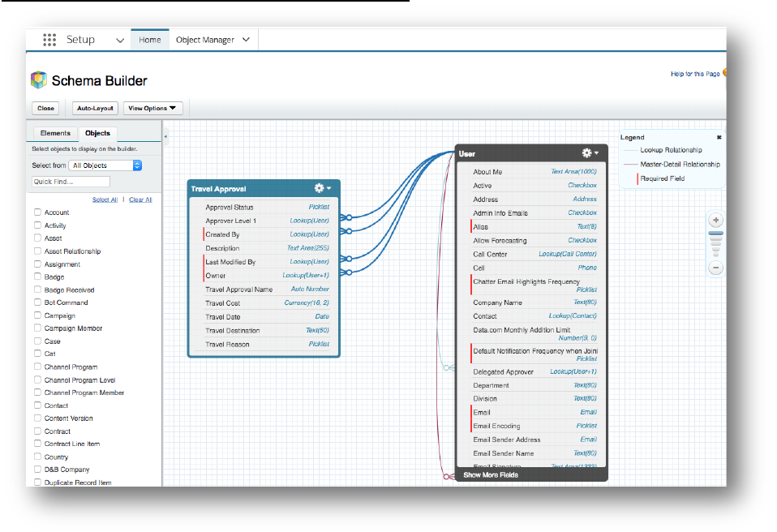777x532 pixels.
Task: Open the App Launcher grid icon
Action: pyautogui.click(x=49, y=40)
